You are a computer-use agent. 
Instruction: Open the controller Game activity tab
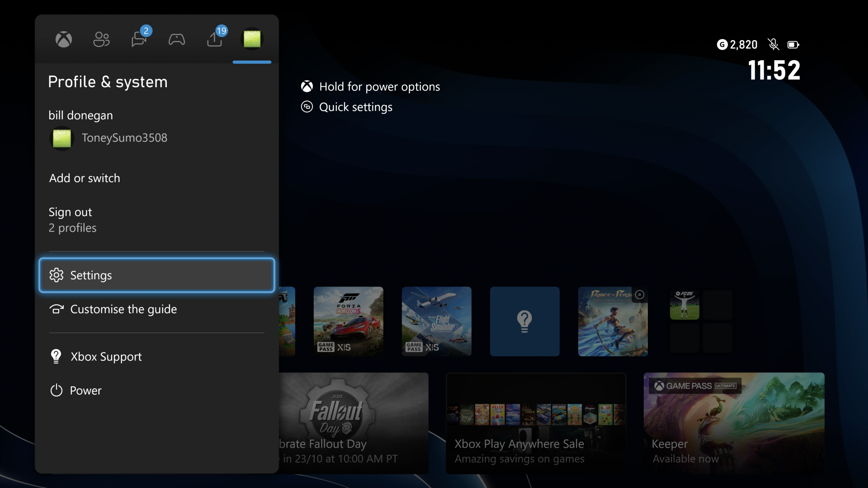coord(177,39)
